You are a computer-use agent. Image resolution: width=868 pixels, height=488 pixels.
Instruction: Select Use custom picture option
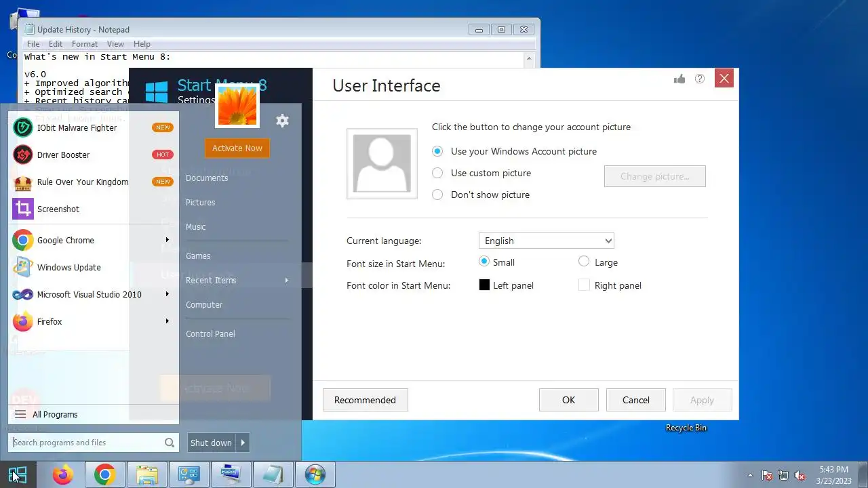point(437,173)
